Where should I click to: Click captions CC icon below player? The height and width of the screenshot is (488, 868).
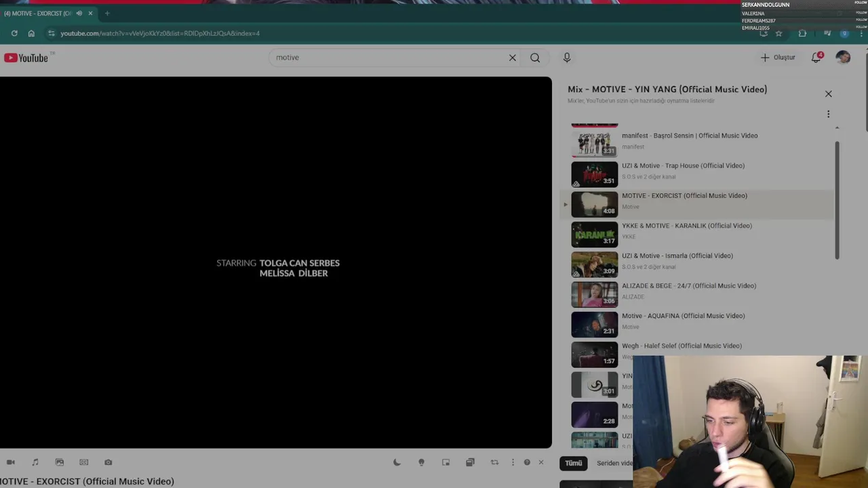[84, 462]
